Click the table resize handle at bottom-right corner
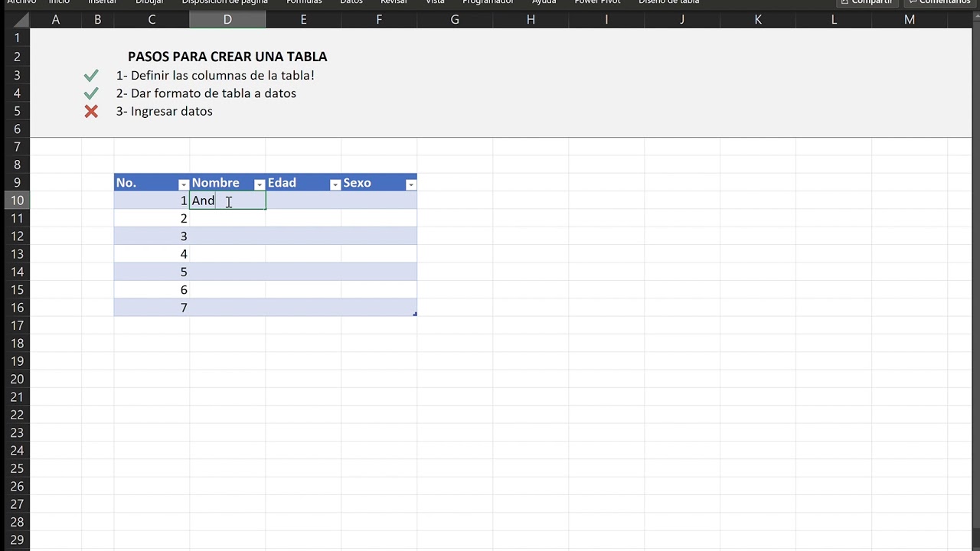Screen dimensions: 980x551 [415, 314]
